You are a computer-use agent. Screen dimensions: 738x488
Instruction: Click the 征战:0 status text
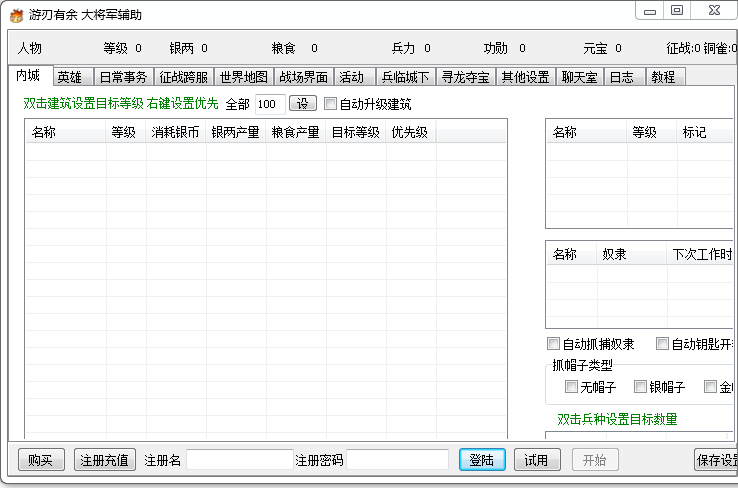tap(683, 48)
